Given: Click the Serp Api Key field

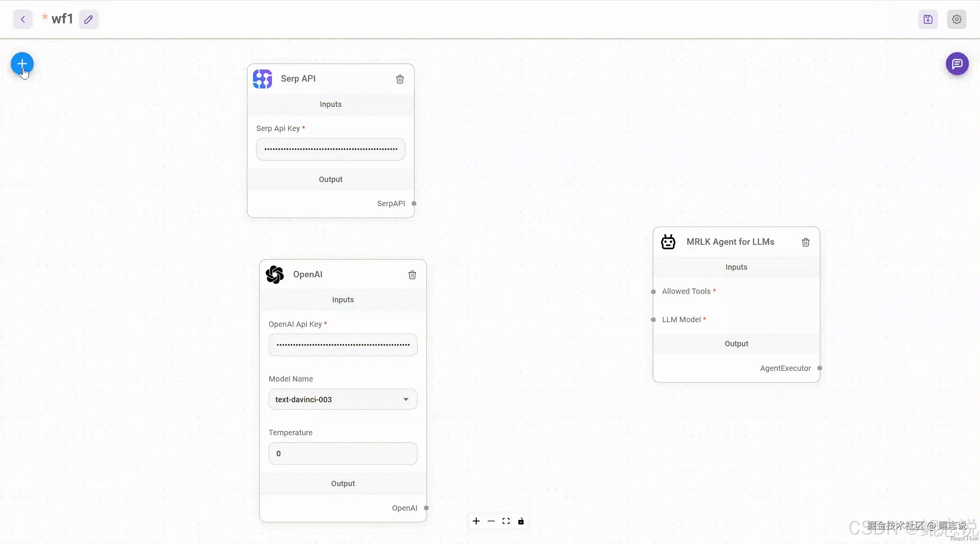Looking at the screenshot, I should [330, 149].
